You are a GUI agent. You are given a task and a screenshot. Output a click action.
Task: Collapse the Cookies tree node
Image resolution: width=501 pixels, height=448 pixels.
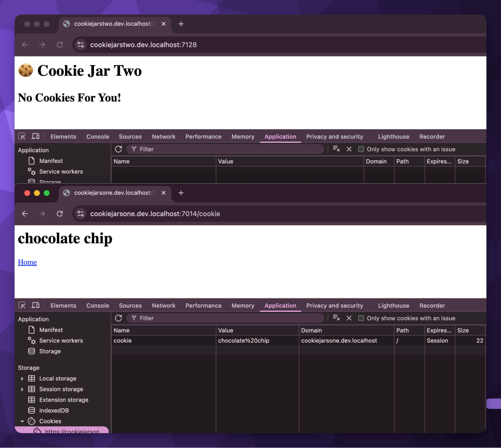coord(22,421)
